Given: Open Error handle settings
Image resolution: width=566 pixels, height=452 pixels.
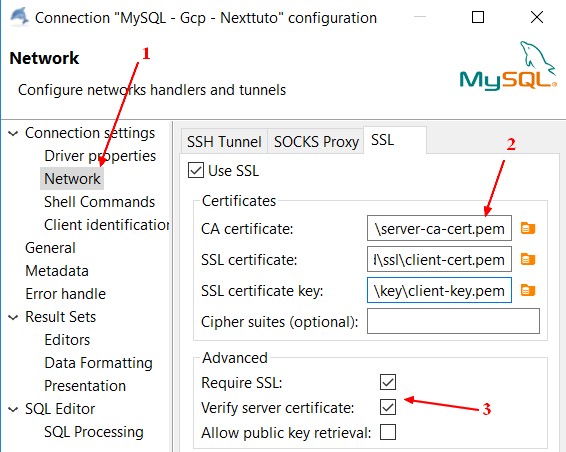Looking at the screenshot, I should (65, 294).
